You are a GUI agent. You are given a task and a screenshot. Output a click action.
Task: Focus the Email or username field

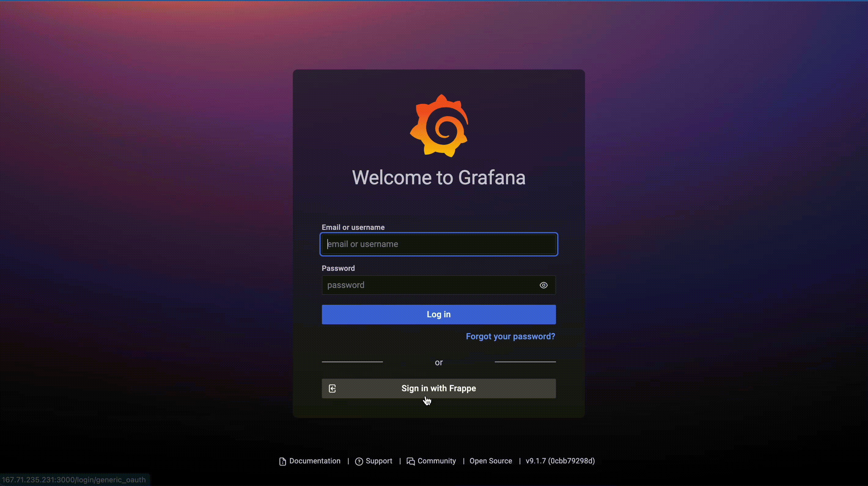(439, 244)
